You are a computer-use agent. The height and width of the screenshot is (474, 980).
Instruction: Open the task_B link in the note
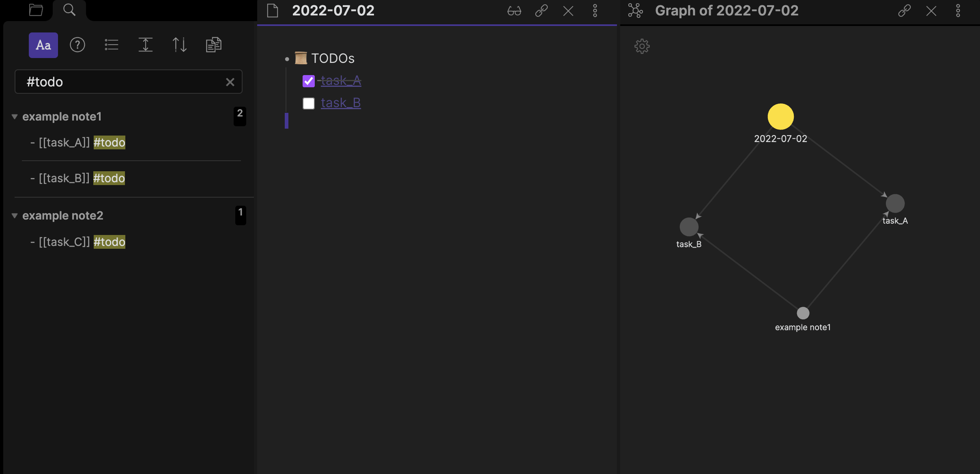tap(341, 103)
